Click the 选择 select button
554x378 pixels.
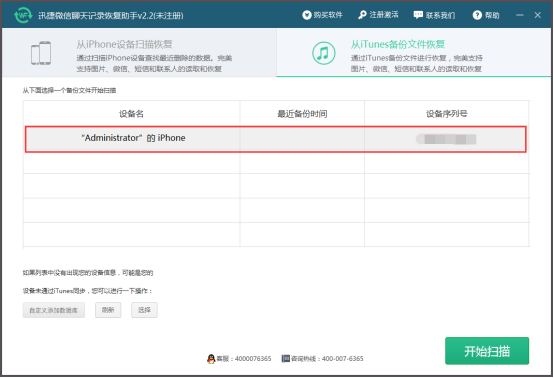click(x=145, y=310)
